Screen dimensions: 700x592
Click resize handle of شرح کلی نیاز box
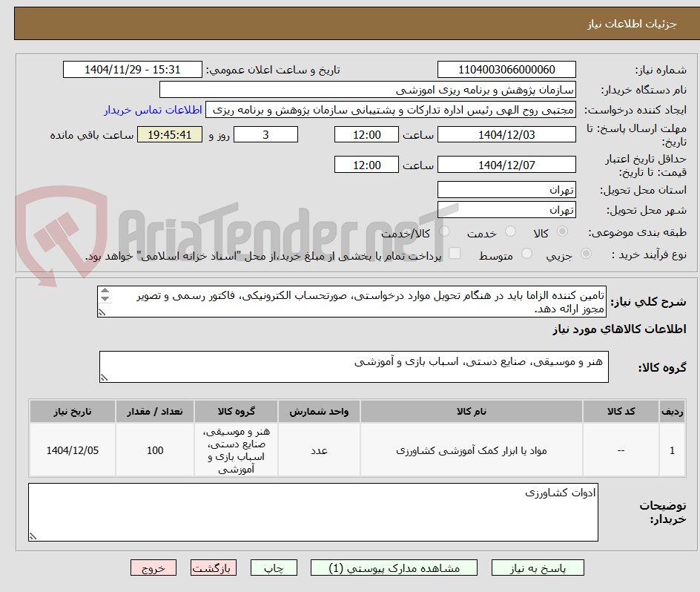[x=102, y=312]
